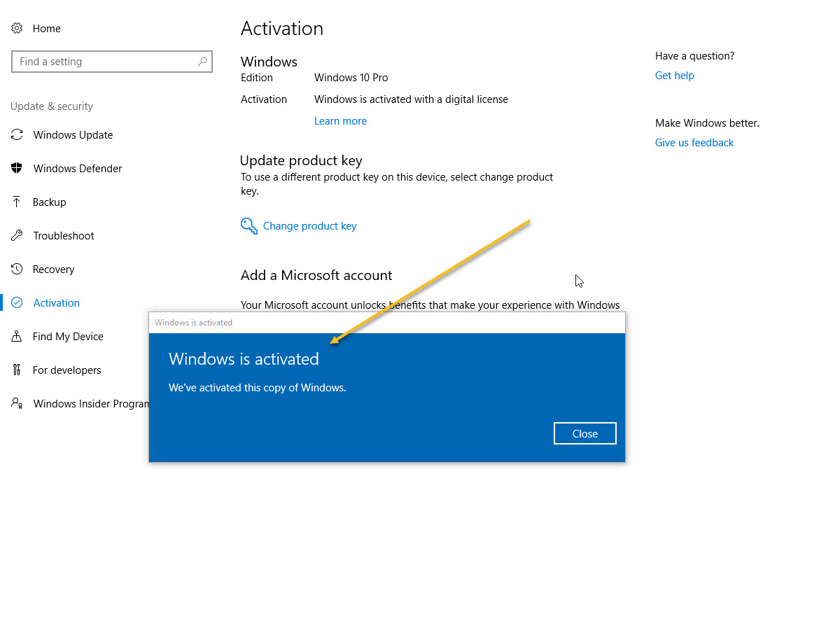Image resolution: width=840 pixels, height=630 pixels.
Task: Click the Activation checkmark icon
Action: click(x=17, y=302)
